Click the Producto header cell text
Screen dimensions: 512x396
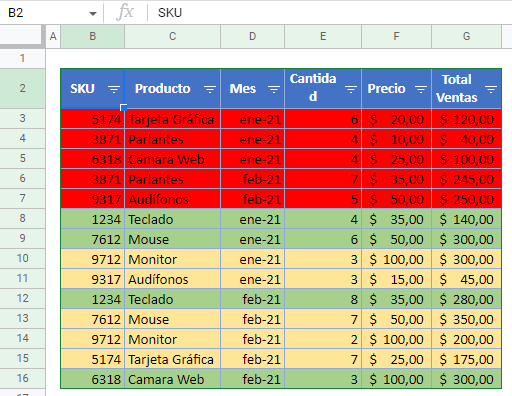click(x=163, y=89)
